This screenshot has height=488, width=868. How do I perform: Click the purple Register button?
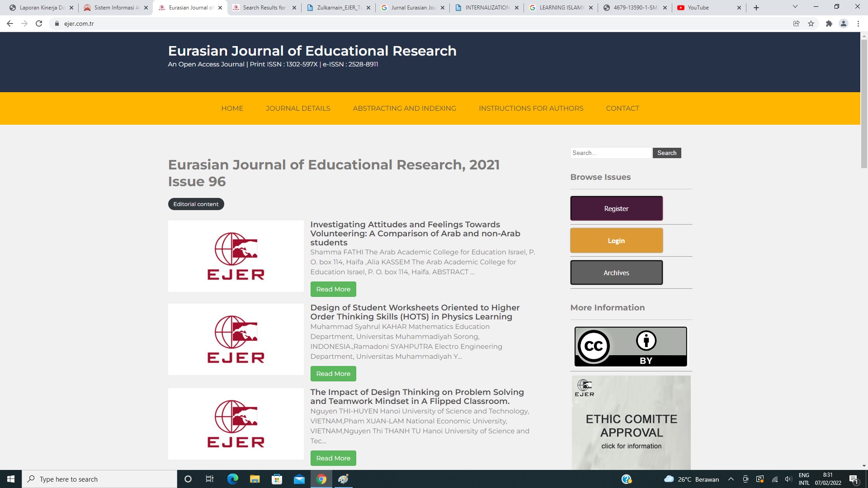point(616,209)
